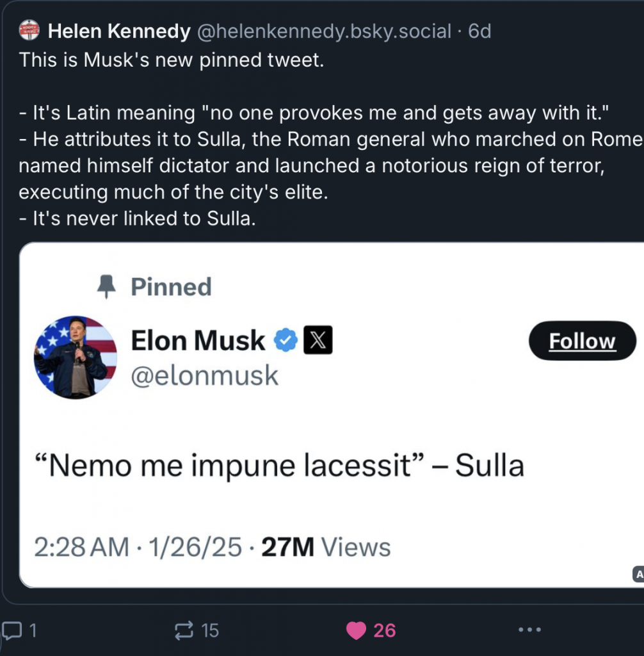
Task: Click the black X logo badge
Action: tap(318, 341)
